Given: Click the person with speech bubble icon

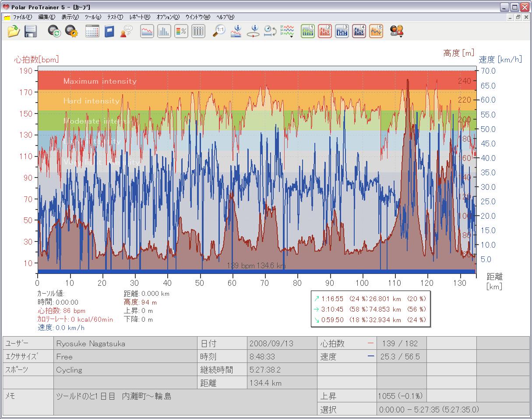Looking at the screenshot, I should 127,31.
